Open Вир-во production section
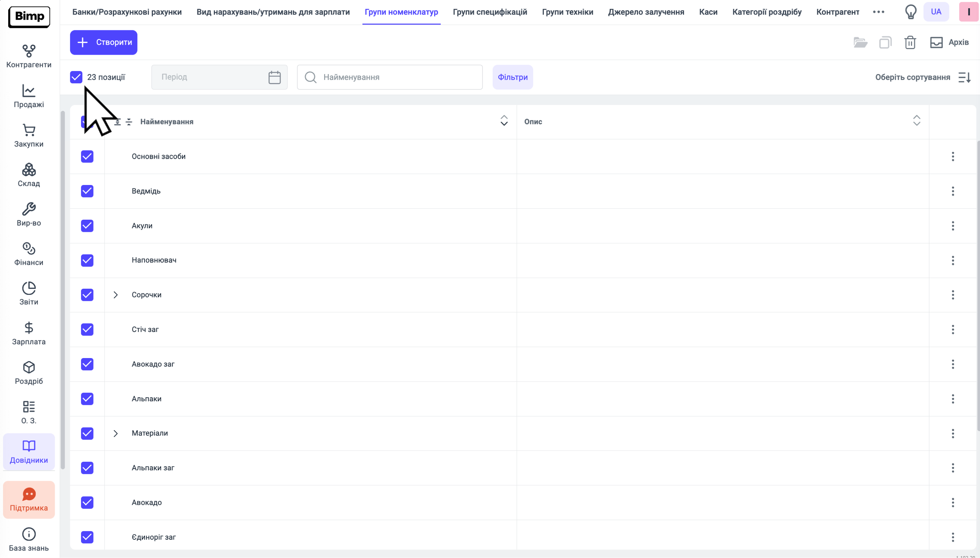The height and width of the screenshot is (558, 980). 29,215
